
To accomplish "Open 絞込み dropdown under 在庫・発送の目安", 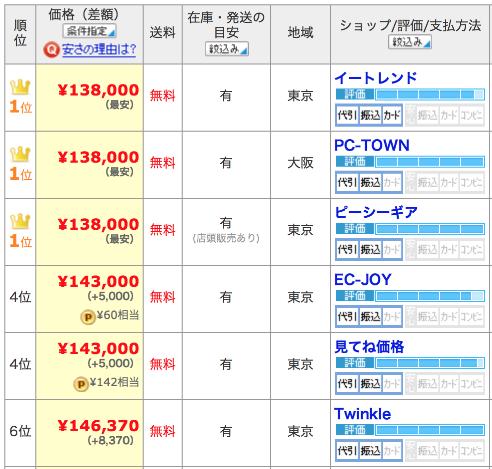I will point(227,49).
